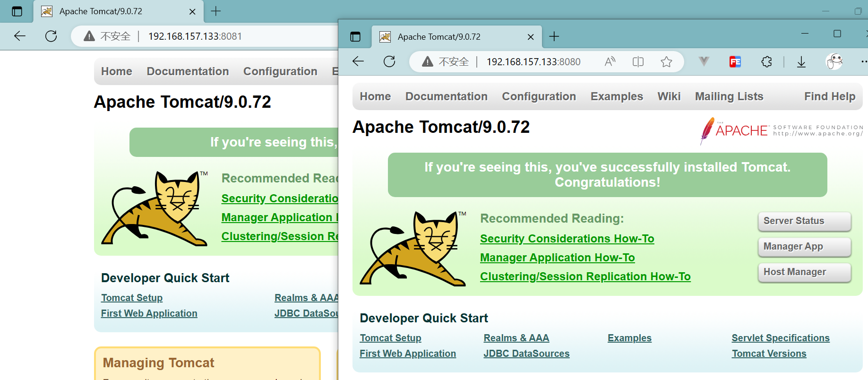Open First Web Application in front window
Screen dimensions: 868x380
408,354
